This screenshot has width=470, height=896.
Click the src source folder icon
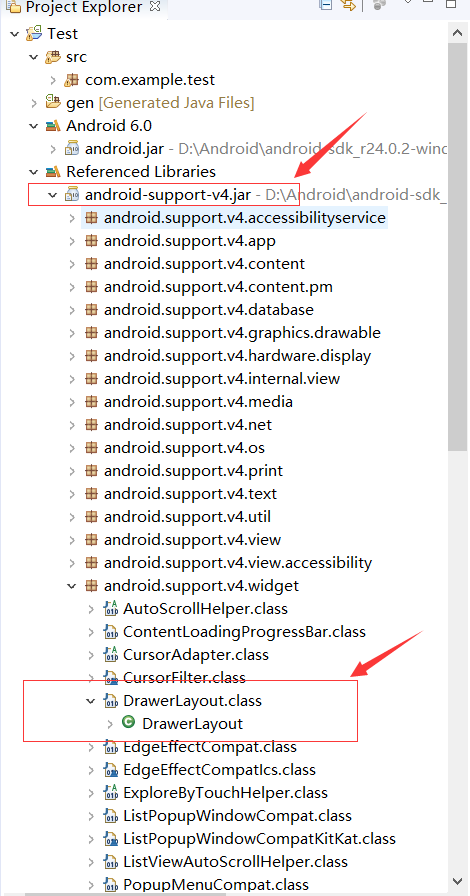pos(53,57)
